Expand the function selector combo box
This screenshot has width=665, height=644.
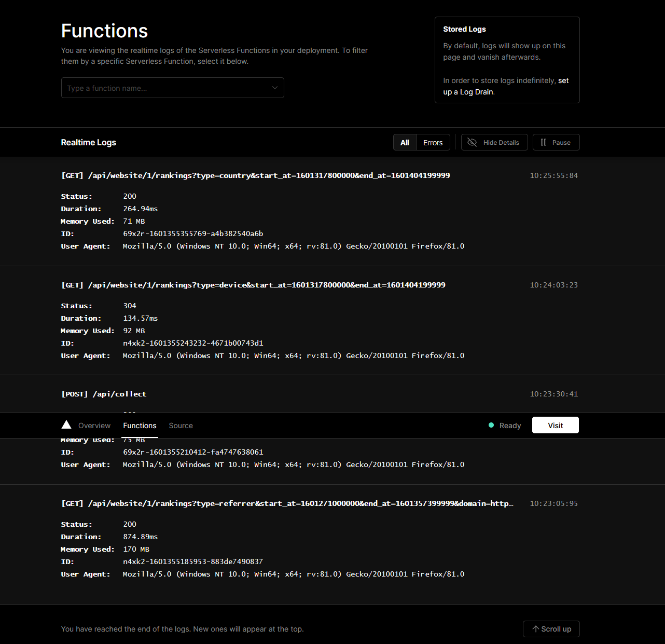click(x=172, y=88)
